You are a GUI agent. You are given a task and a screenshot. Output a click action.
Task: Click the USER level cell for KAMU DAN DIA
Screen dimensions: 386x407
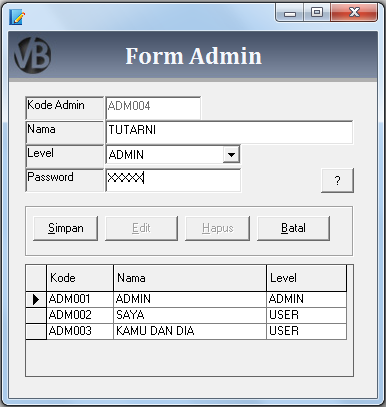coord(307,331)
